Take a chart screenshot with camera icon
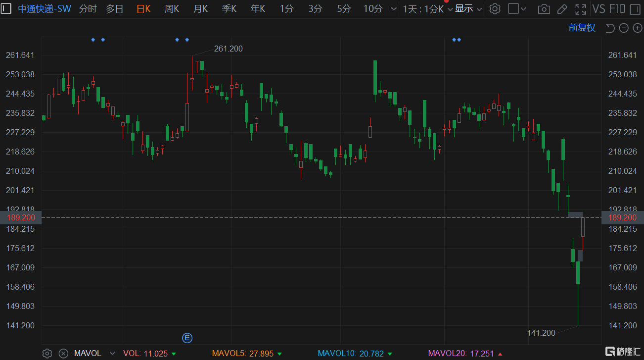The width and height of the screenshot is (644, 360). tap(544, 9)
